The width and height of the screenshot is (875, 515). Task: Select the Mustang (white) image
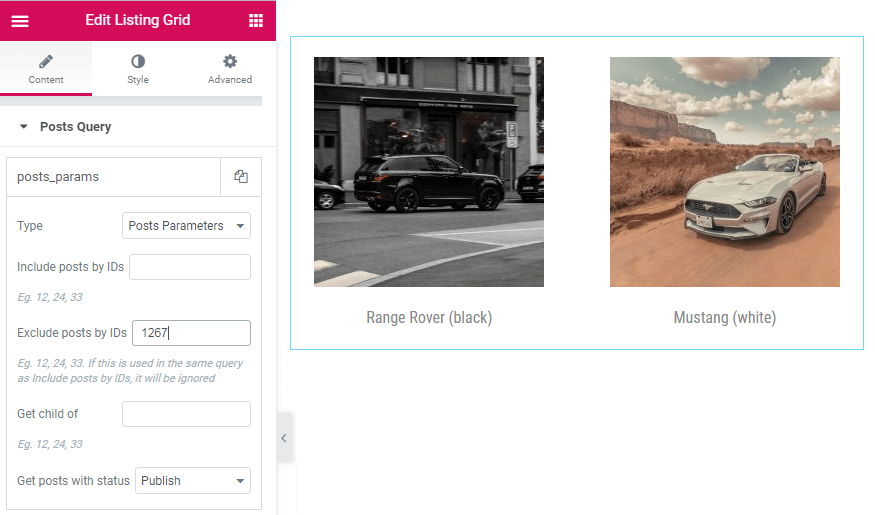click(x=724, y=172)
